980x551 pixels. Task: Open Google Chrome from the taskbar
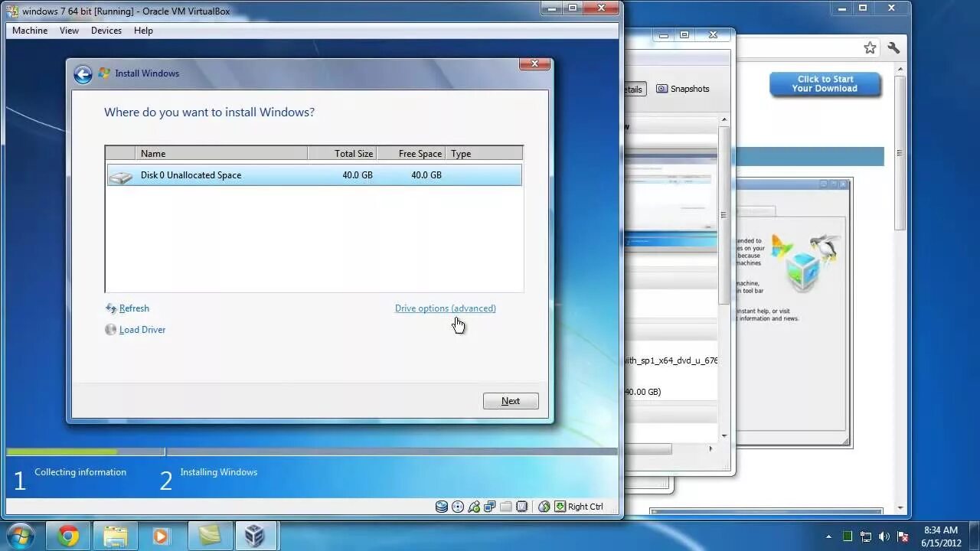[x=68, y=536]
